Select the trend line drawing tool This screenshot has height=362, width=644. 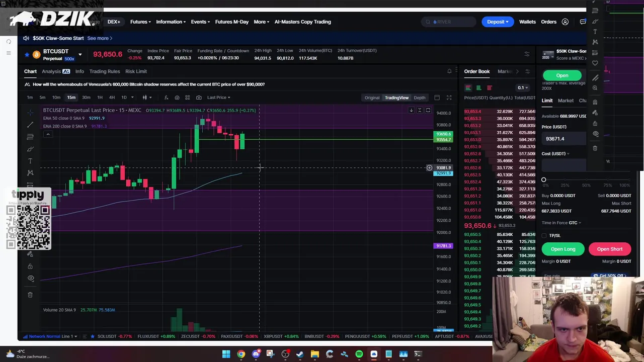coord(30,124)
